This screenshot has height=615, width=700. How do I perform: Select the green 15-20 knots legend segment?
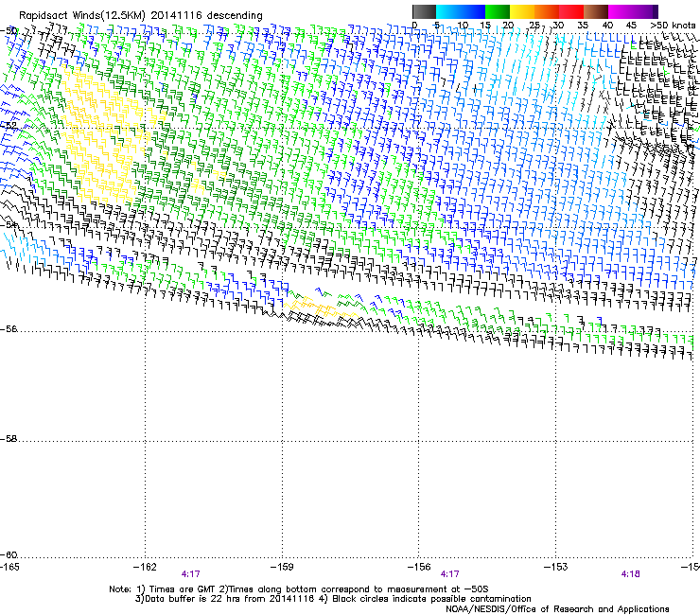[498, 11]
